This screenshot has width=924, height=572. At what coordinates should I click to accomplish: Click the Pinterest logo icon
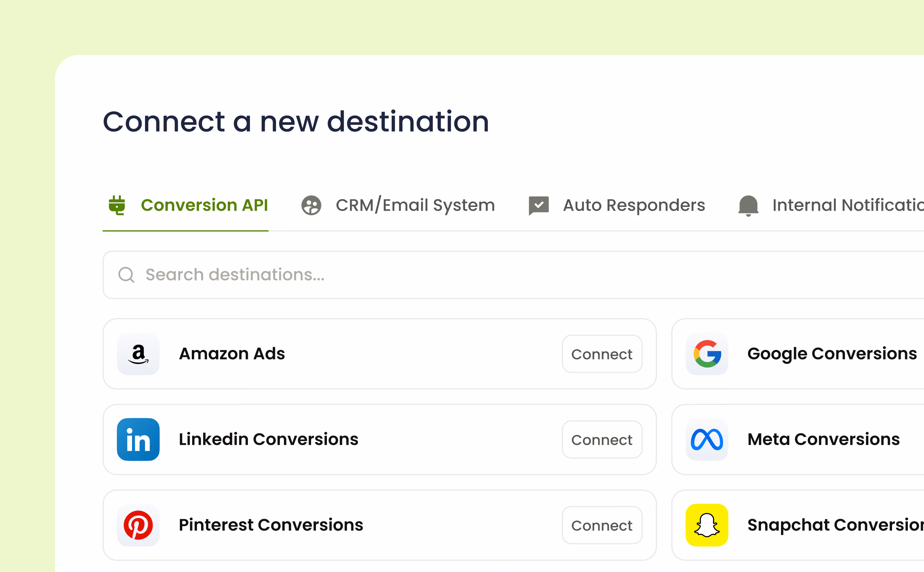coord(138,525)
